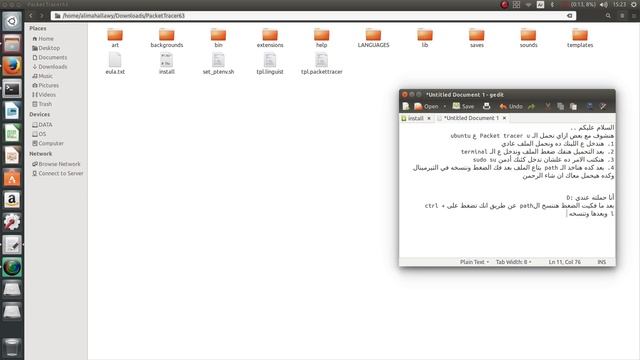
Task: Open Documents in Places sidebar
Action: 49,57
